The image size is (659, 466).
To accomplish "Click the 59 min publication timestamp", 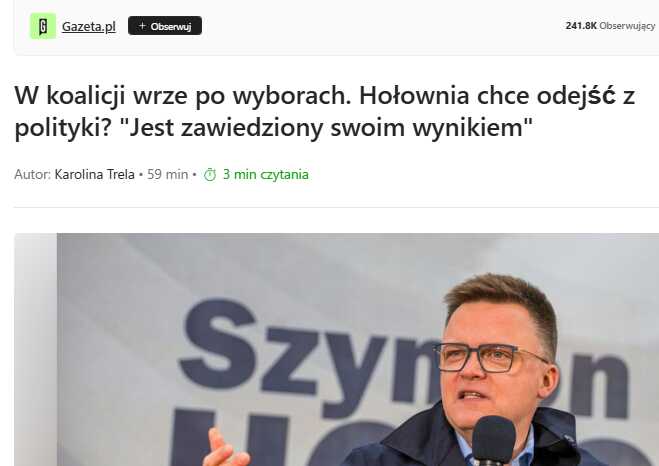I will (167, 174).
